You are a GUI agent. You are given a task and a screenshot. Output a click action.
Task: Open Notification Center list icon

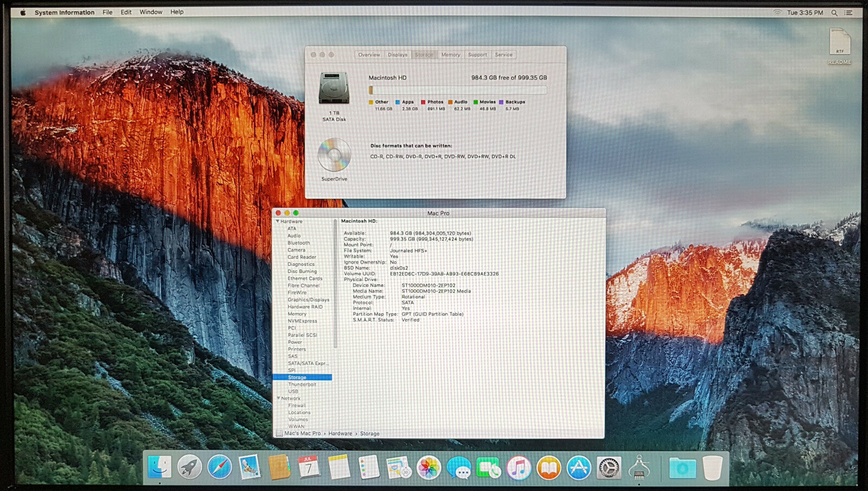[848, 12]
